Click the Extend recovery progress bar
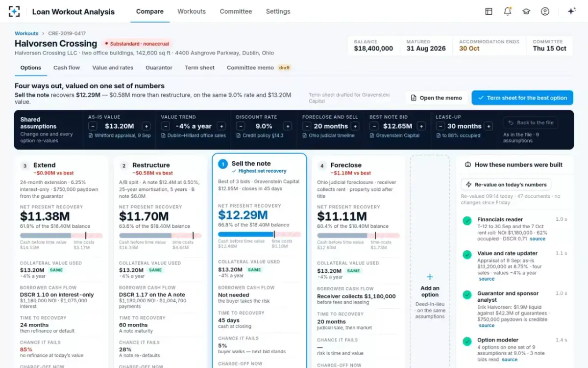 tap(61, 236)
